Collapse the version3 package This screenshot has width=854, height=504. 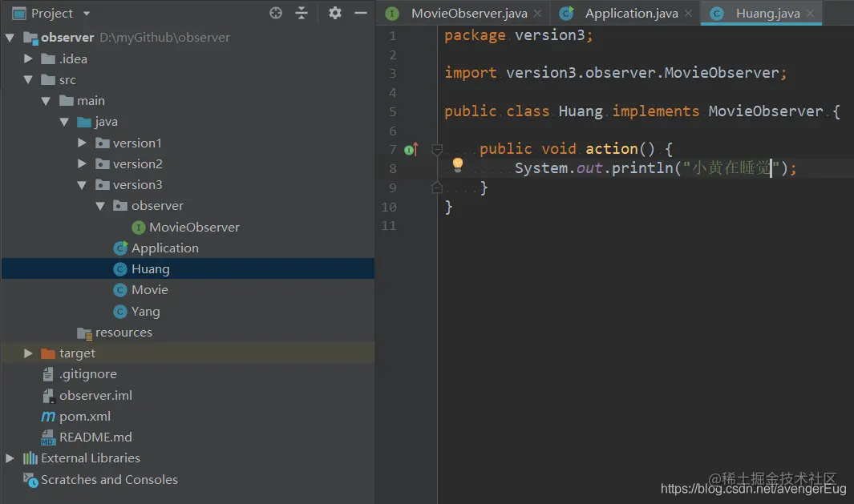point(82,185)
